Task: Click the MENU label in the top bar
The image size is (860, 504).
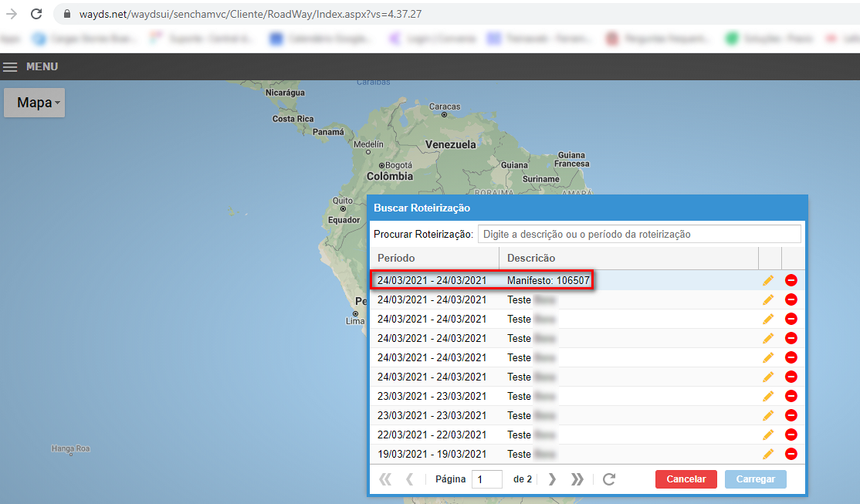Action: click(42, 67)
